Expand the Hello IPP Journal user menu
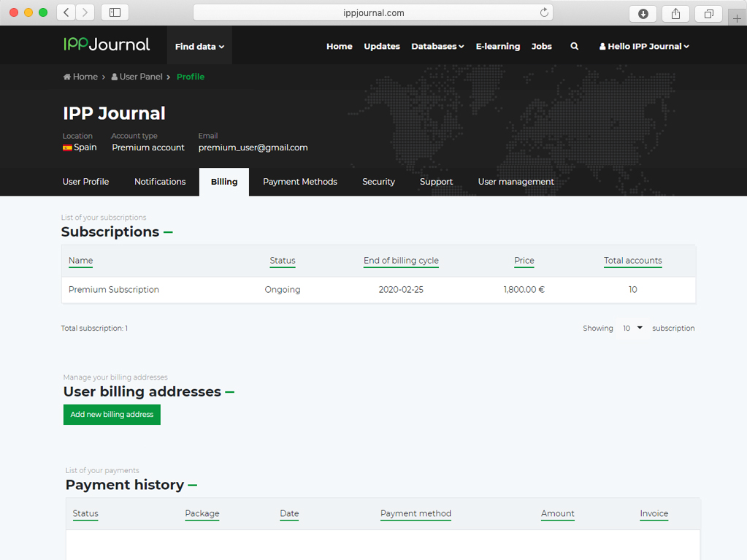 644,46
